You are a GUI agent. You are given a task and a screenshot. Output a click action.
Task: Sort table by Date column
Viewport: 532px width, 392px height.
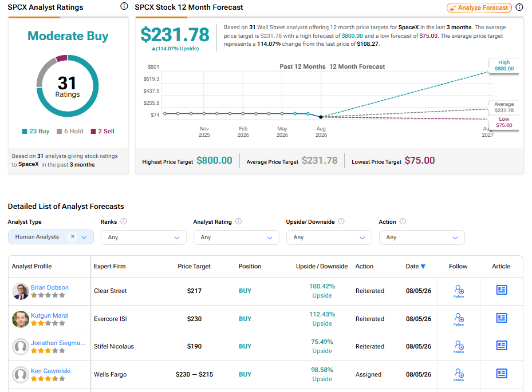(x=415, y=267)
